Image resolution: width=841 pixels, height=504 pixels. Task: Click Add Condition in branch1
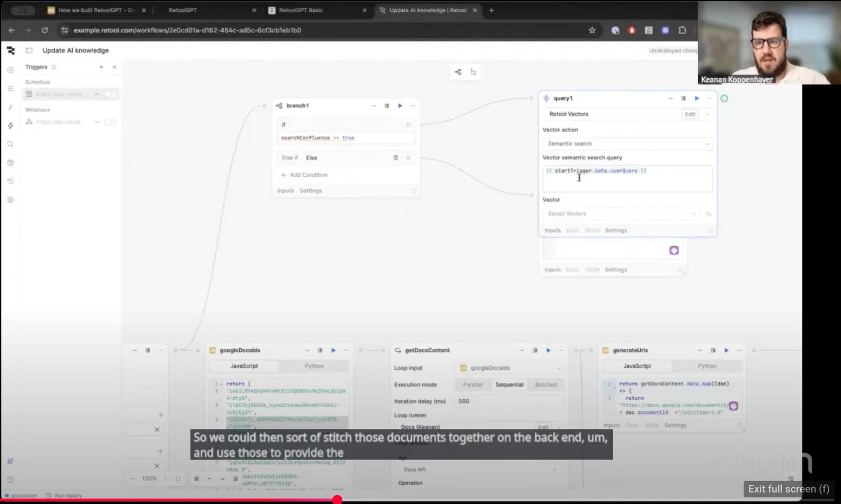click(x=304, y=175)
